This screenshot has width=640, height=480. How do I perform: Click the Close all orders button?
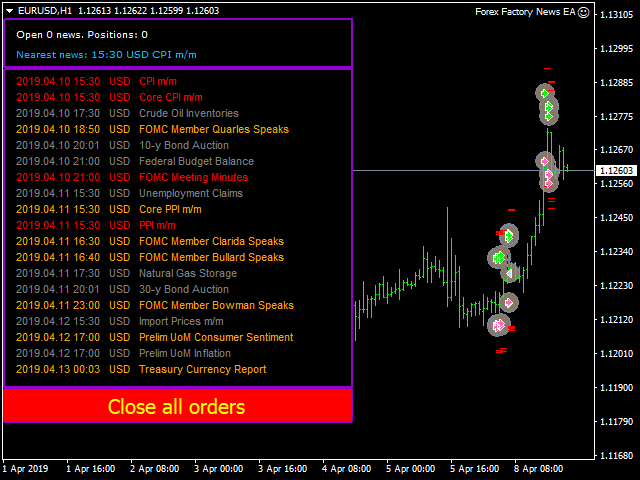point(178,406)
